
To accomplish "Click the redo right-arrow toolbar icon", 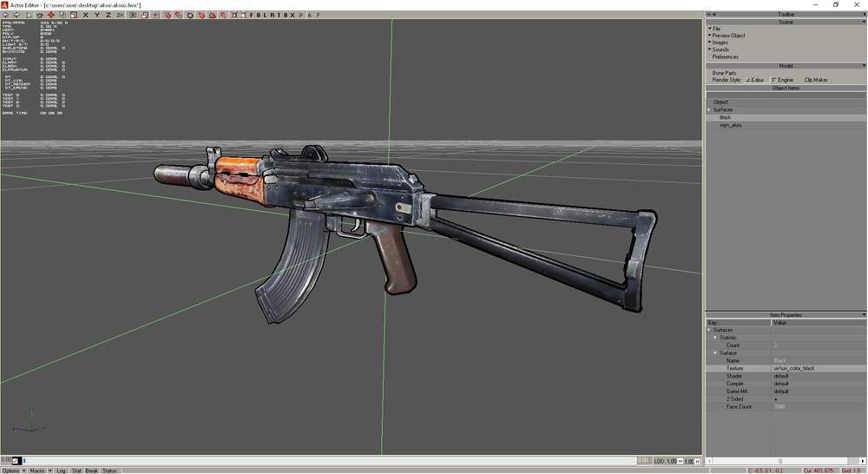I will coord(16,15).
